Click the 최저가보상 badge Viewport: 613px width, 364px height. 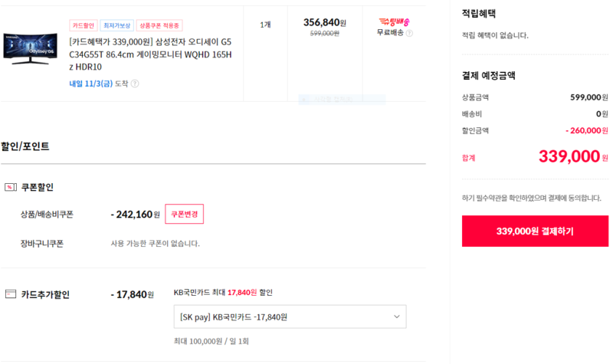(x=117, y=25)
